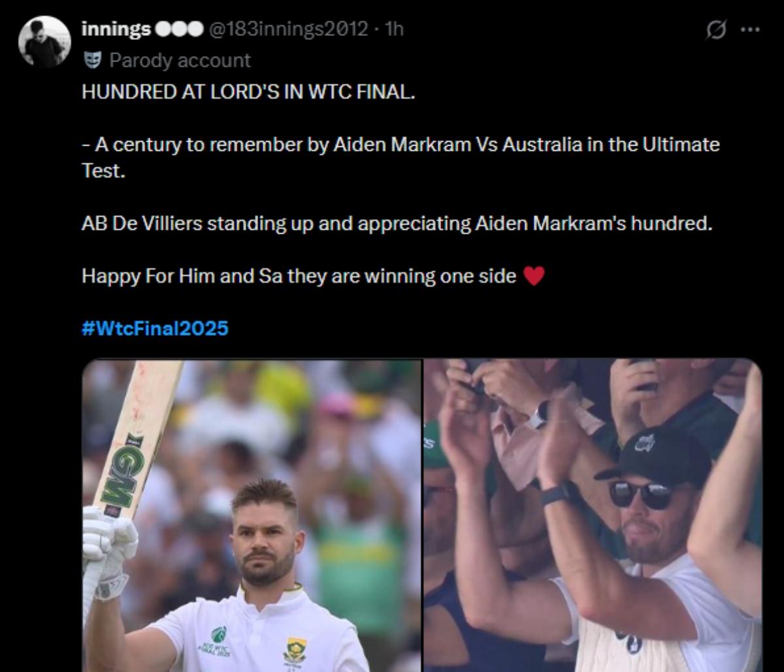
Task: Click the parody mask icon
Action: tap(93, 59)
